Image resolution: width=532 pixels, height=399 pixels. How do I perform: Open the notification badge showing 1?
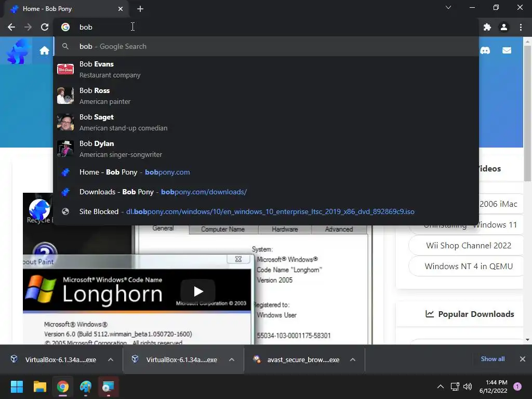coord(517,387)
